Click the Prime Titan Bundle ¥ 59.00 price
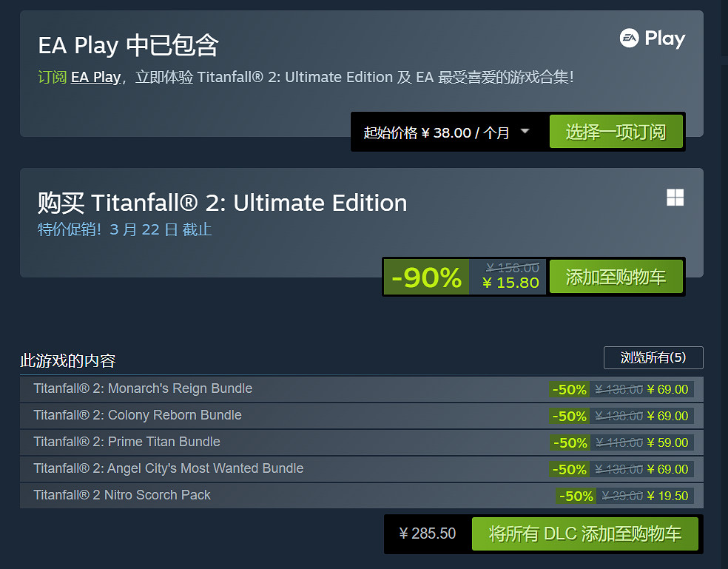 pos(667,442)
